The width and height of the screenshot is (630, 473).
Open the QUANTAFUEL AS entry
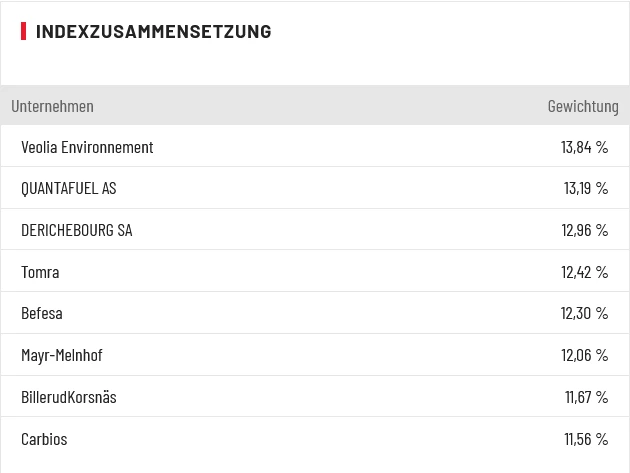[69, 188]
